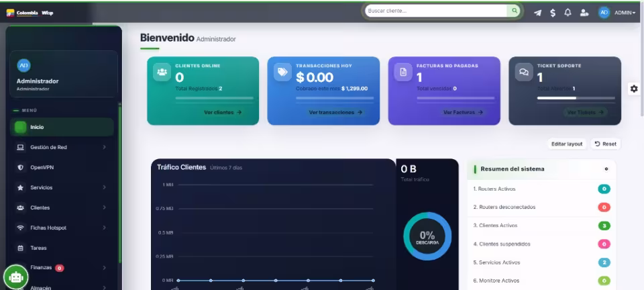This screenshot has width=644, height=290.
Task: Click in the Buscar cliente search field
Action: (436, 11)
